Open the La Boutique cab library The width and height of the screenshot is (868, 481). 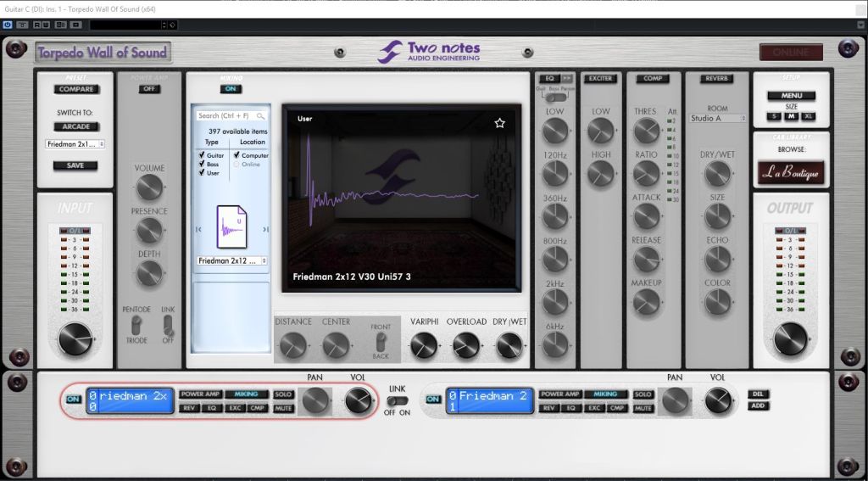pyautogui.click(x=791, y=173)
